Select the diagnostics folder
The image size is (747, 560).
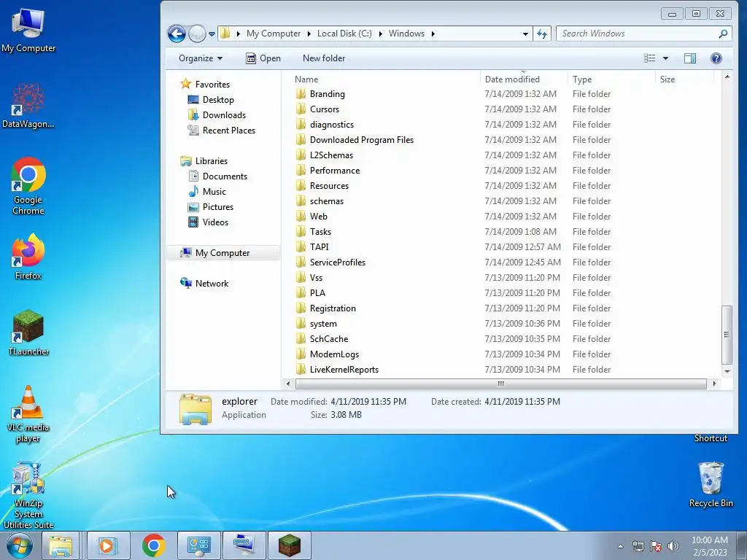pyautogui.click(x=332, y=124)
